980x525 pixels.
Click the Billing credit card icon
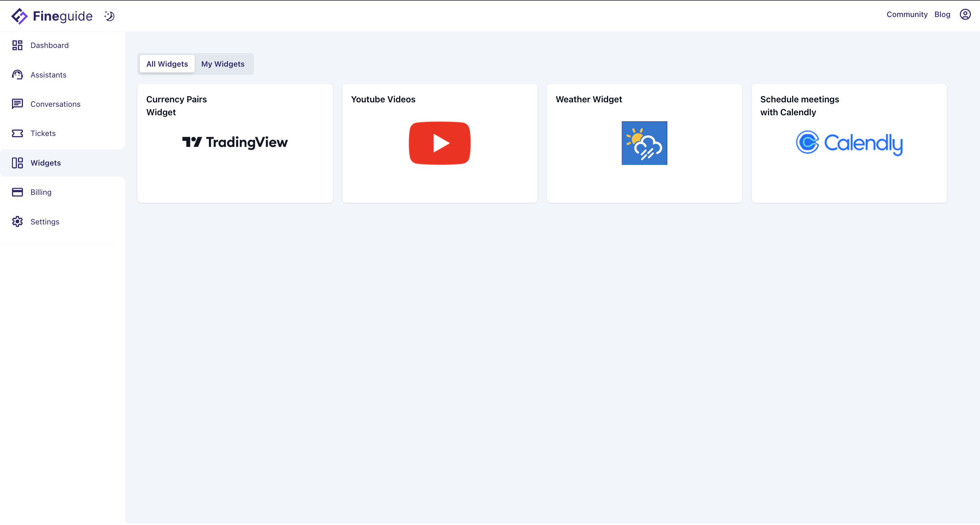point(17,192)
